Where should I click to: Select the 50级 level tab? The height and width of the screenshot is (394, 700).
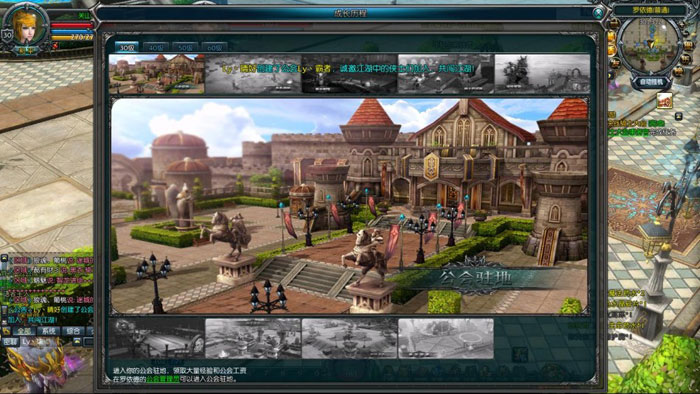pyautogui.click(x=185, y=47)
